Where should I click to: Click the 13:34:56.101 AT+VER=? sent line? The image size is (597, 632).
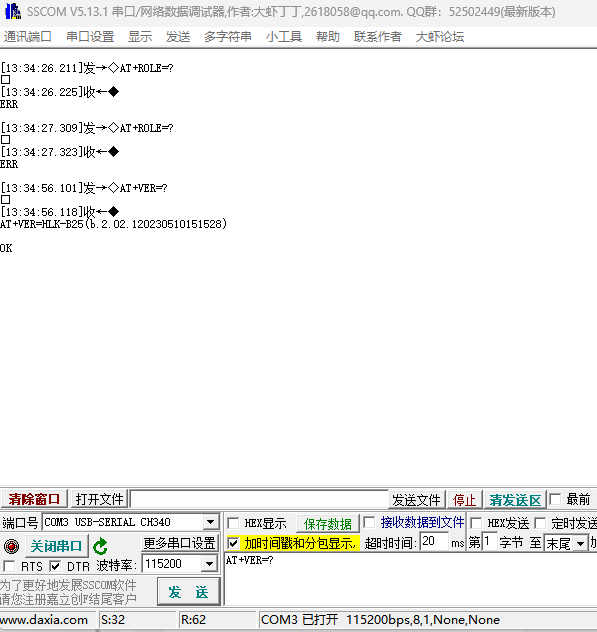click(84, 188)
